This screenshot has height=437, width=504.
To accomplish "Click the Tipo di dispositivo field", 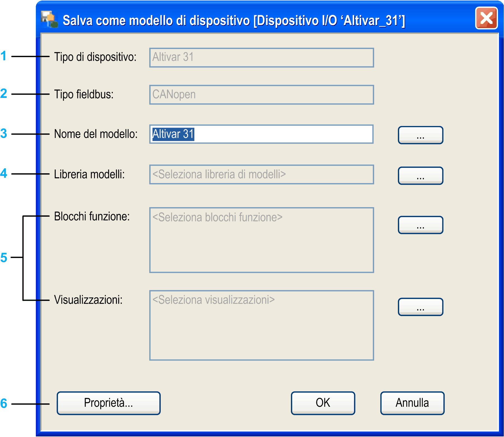I will [x=261, y=58].
